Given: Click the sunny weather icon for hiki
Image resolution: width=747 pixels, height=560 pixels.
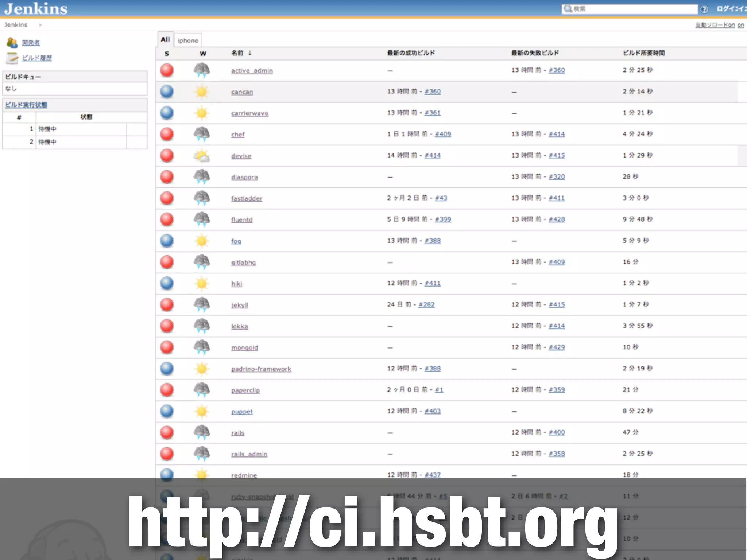Looking at the screenshot, I should pos(202,284).
